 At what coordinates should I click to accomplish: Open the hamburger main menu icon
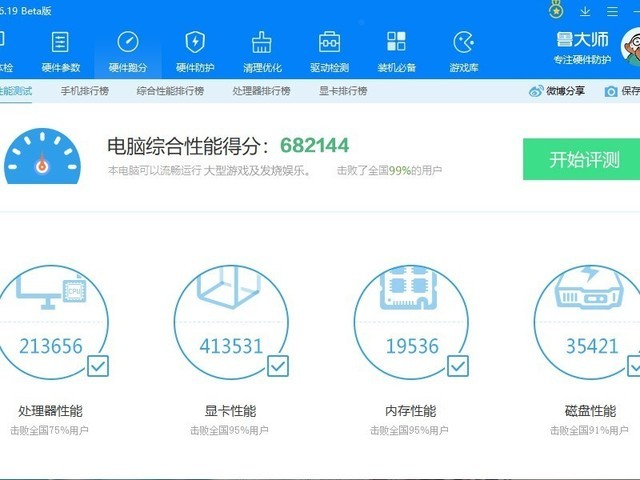[x=612, y=11]
